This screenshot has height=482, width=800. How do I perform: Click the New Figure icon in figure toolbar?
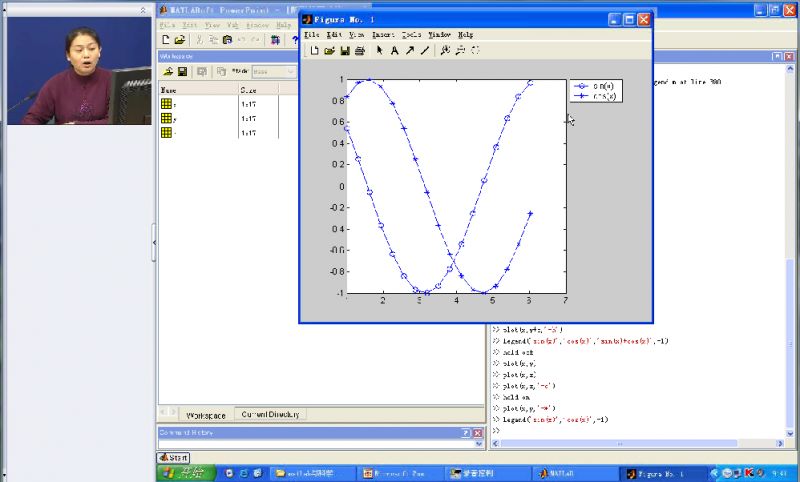click(314, 50)
